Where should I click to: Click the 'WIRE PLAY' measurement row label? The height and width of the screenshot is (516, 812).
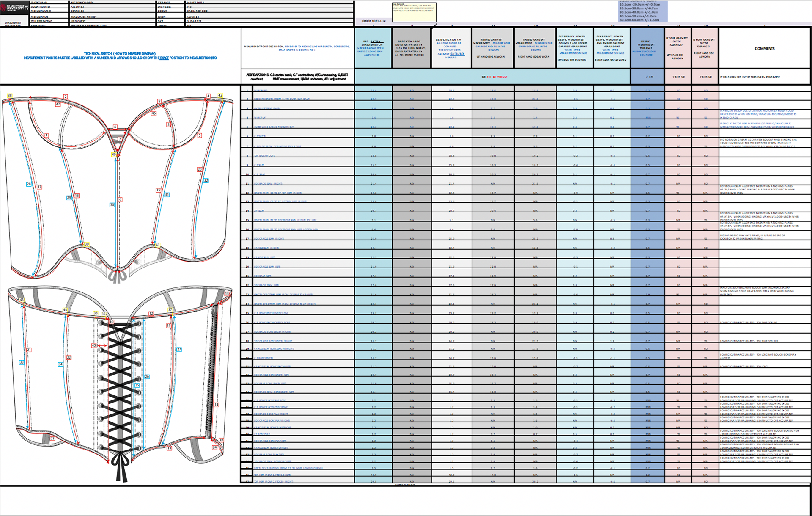tap(260, 118)
